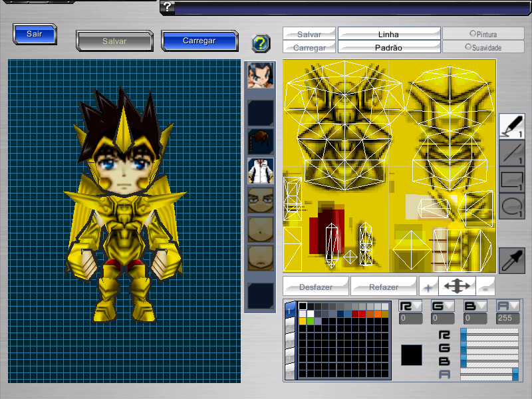Pick the dark navy palette swatch

coord(340,314)
